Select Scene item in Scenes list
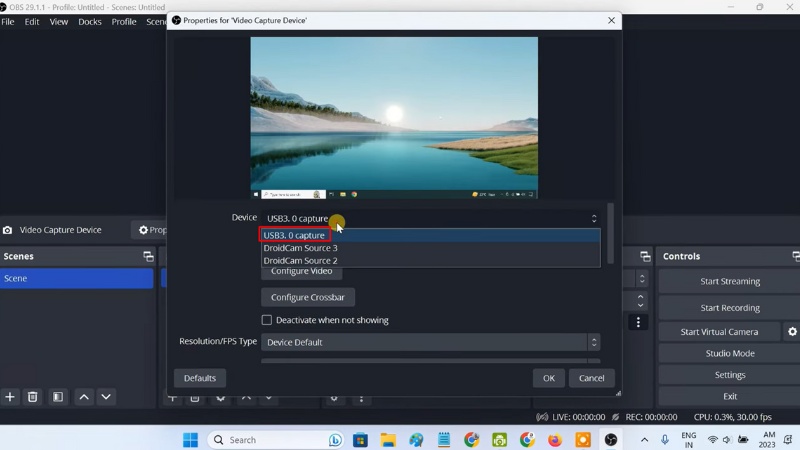 point(77,279)
